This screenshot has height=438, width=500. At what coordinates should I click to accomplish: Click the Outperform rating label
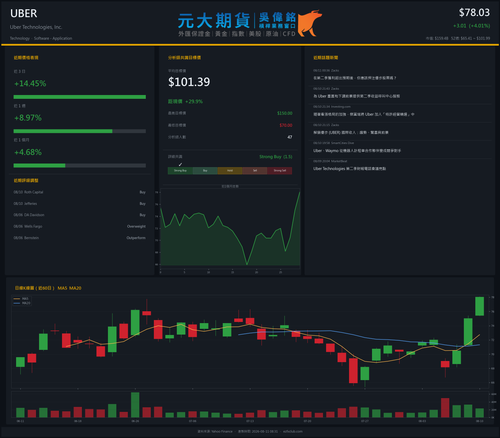tap(136, 238)
